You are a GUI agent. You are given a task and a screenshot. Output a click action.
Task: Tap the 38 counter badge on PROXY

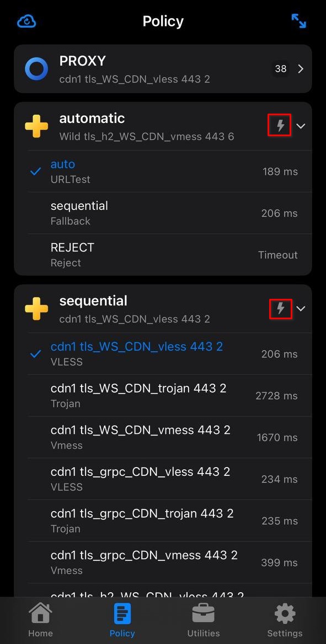pos(281,68)
